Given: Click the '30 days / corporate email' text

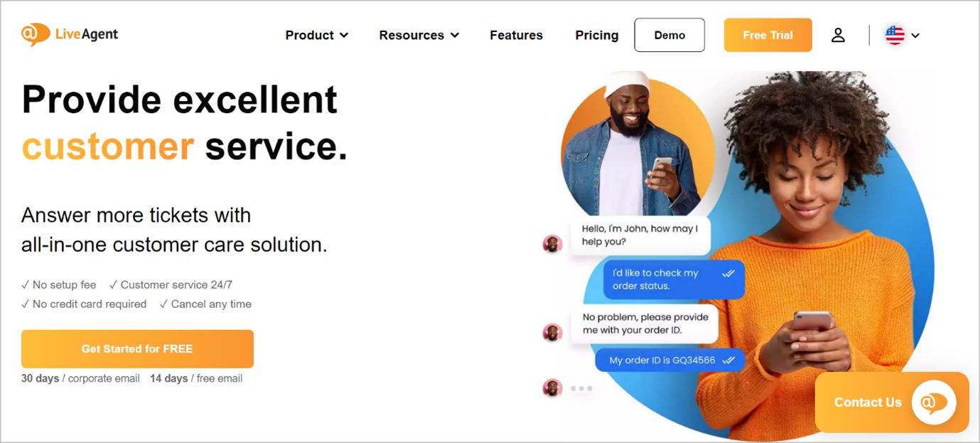Looking at the screenshot, I should pos(80,378).
